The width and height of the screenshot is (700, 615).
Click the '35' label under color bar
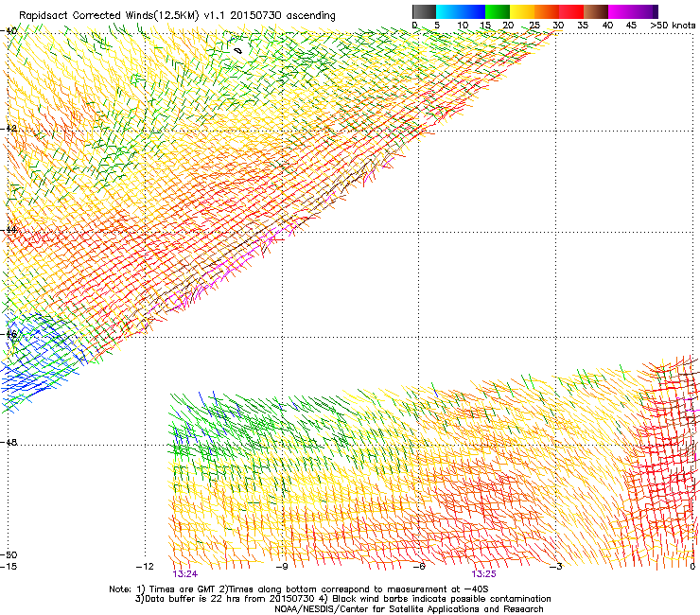(x=583, y=26)
